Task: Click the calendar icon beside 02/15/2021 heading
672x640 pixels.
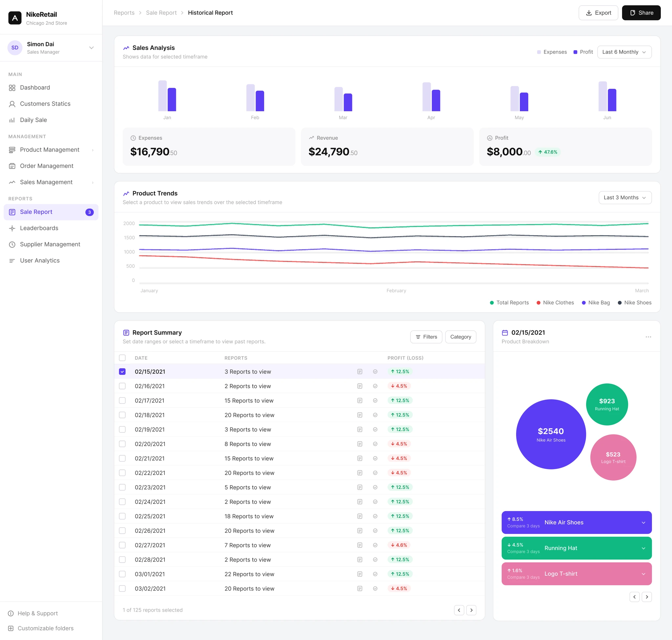Action: click(505, 333)
